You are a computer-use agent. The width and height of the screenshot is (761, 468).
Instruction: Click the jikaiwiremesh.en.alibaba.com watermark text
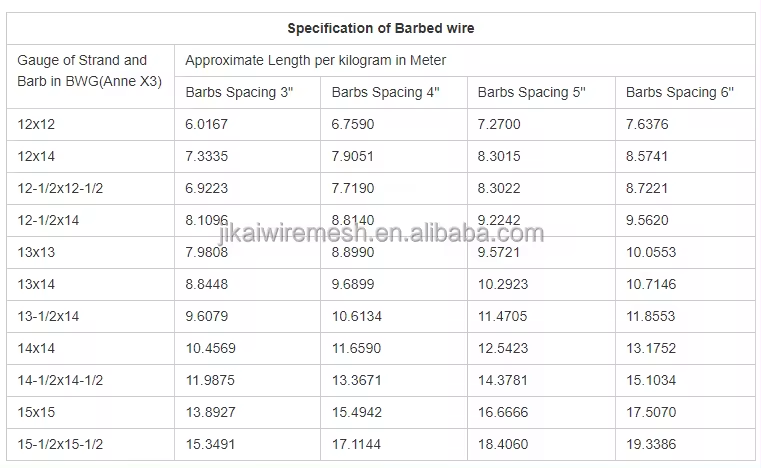pos(381,234)
